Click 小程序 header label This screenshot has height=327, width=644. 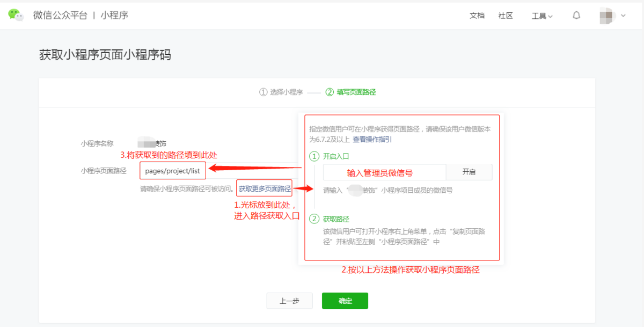[114, 15]
